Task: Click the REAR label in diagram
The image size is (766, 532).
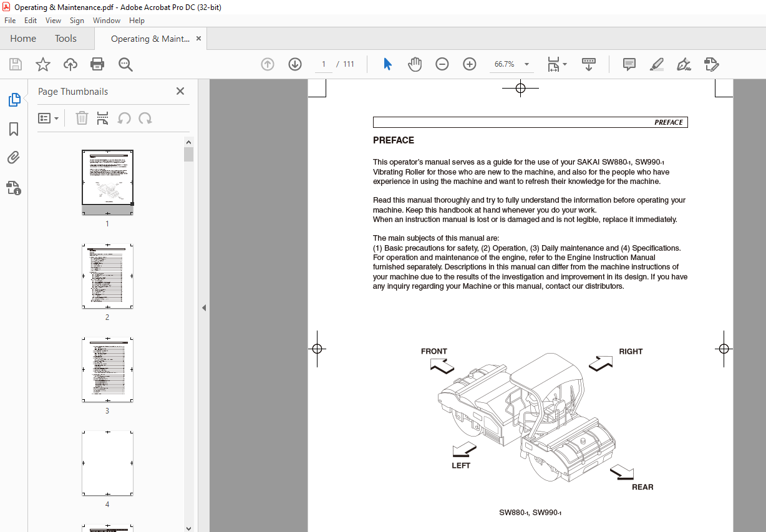Action: pos(642,487)
